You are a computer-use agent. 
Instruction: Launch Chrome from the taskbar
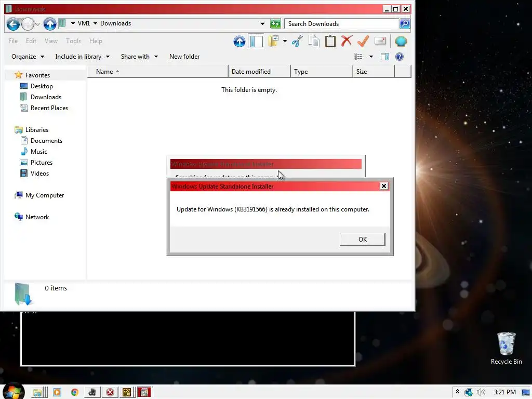click(75, 393)
